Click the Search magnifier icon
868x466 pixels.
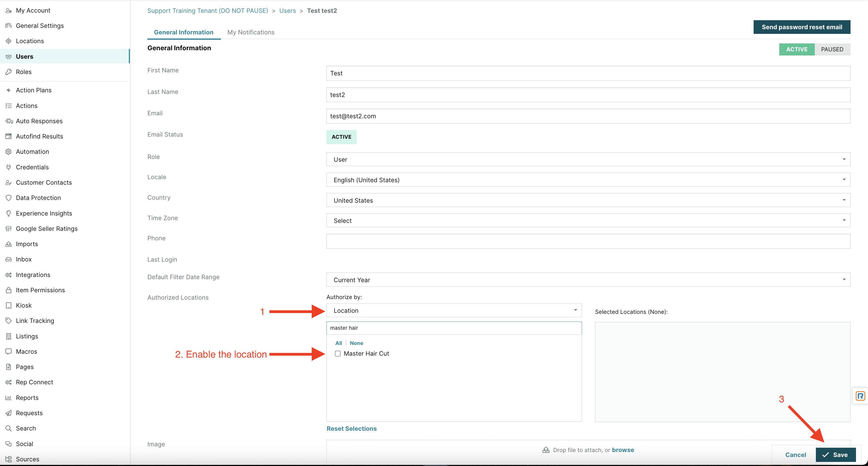click(x=9, y=429)
